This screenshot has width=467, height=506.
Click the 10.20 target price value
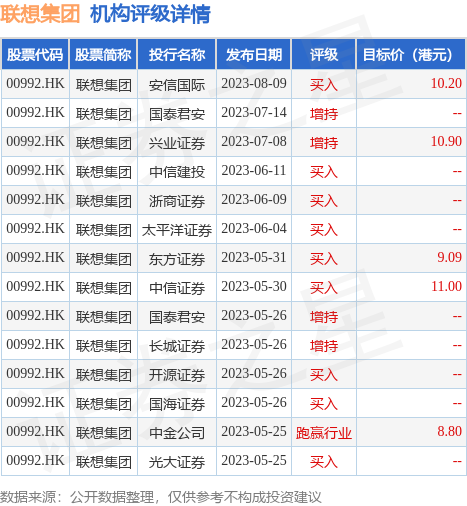tap(446, 84)
